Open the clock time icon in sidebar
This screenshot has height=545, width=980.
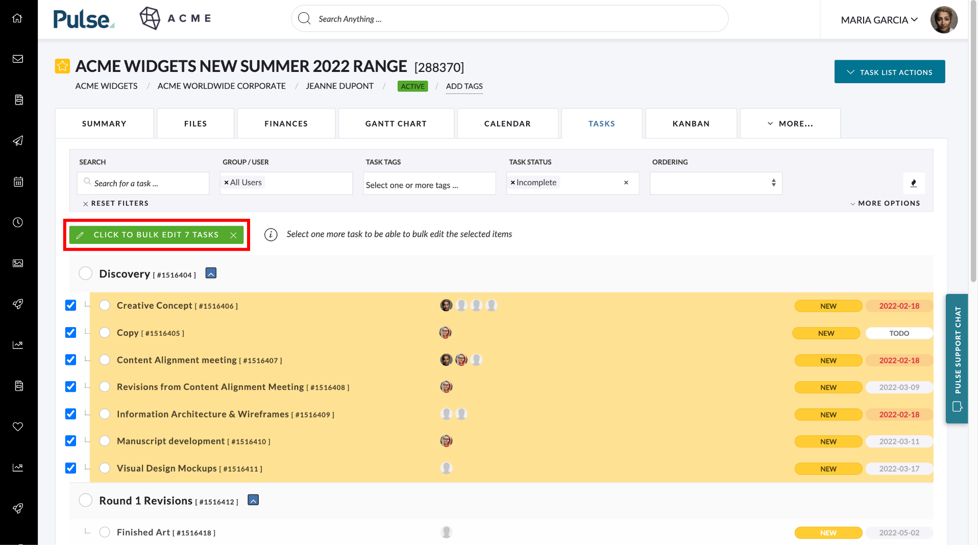point(18,222)
